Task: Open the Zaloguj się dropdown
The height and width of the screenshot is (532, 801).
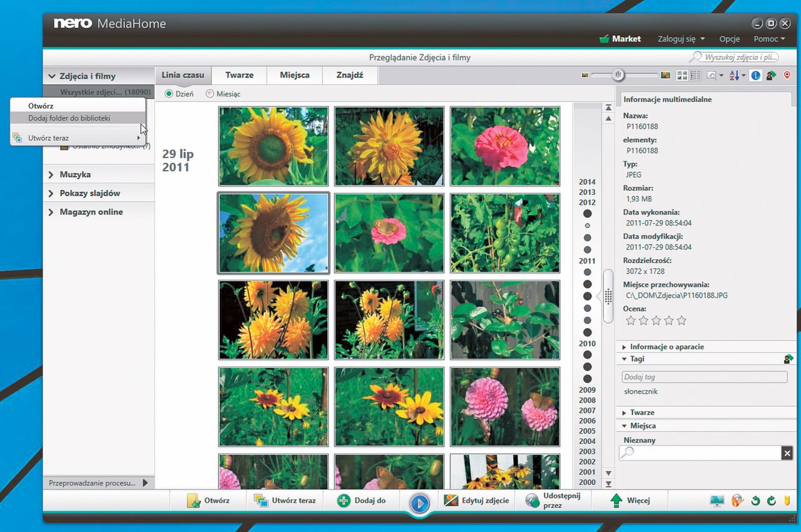Action: [681, 39]
